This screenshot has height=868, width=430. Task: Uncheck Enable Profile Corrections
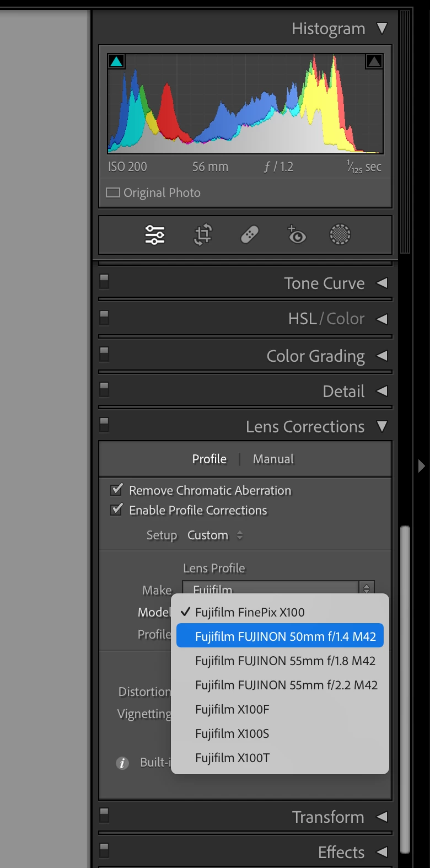pyautogui.click(x=117, y=509)
